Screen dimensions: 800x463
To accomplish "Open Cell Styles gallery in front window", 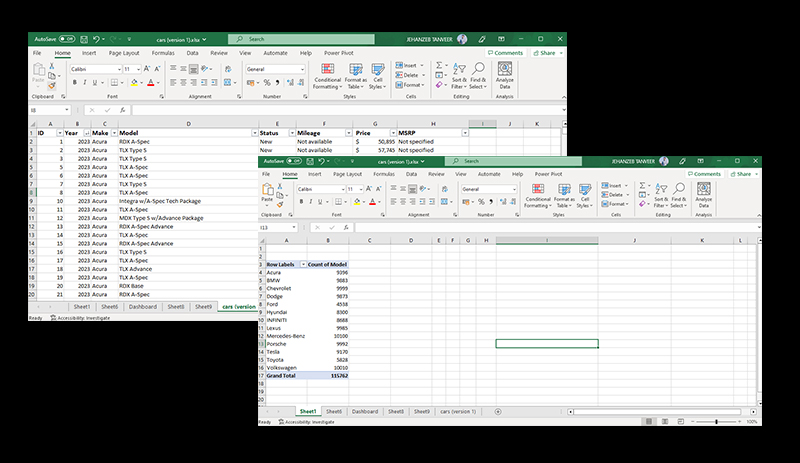I will pyautogui.click(x=585, y=196).
